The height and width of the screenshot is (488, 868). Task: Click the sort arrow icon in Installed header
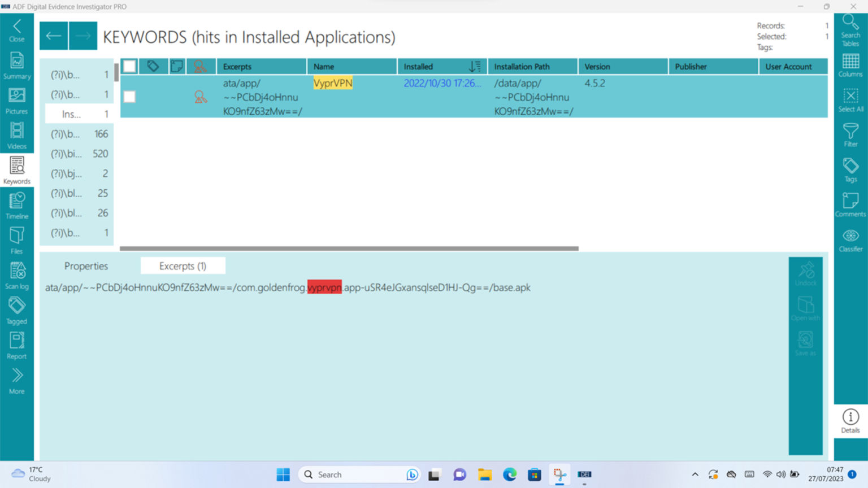475,66
